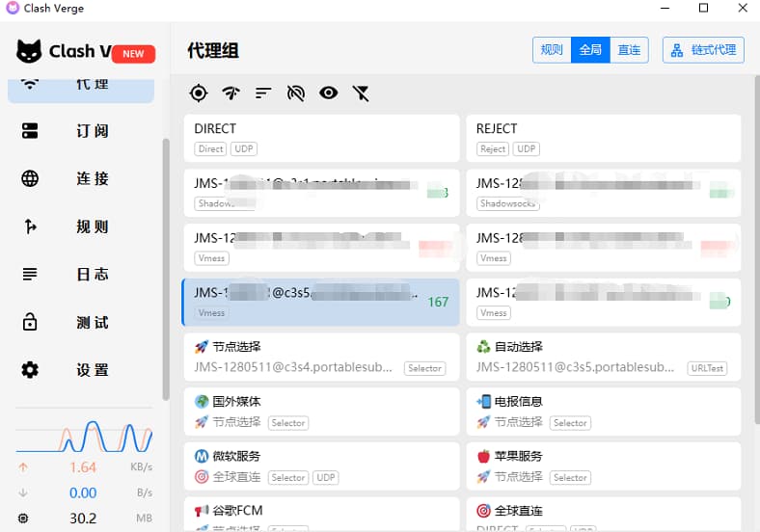Image resolution: width=760 pixels, height=532 pixels.
Task: Toggle proxy detail visibility with the eye icon
Action: (x=329, y=93)
